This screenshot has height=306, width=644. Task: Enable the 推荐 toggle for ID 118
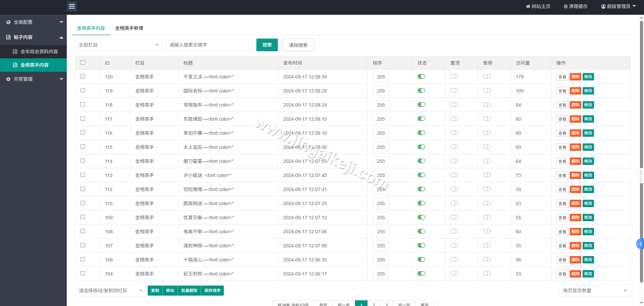[x=487, y=105]
